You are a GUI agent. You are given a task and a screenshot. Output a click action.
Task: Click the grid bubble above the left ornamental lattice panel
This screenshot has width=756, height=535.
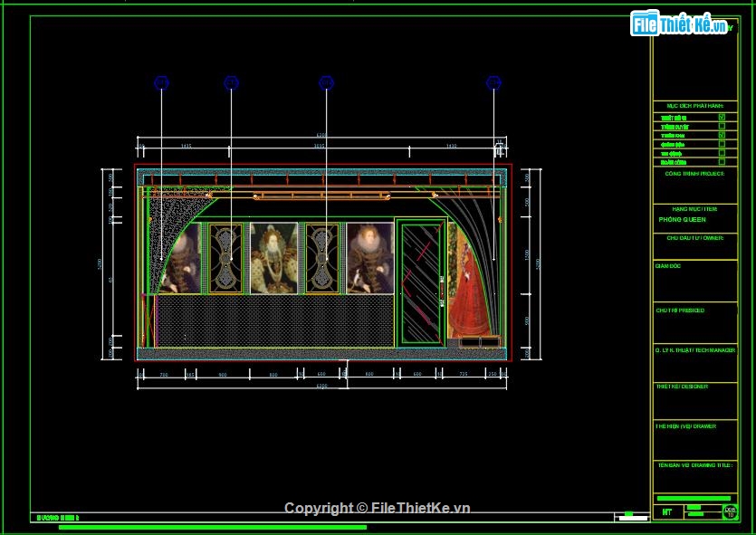point(232,83)
